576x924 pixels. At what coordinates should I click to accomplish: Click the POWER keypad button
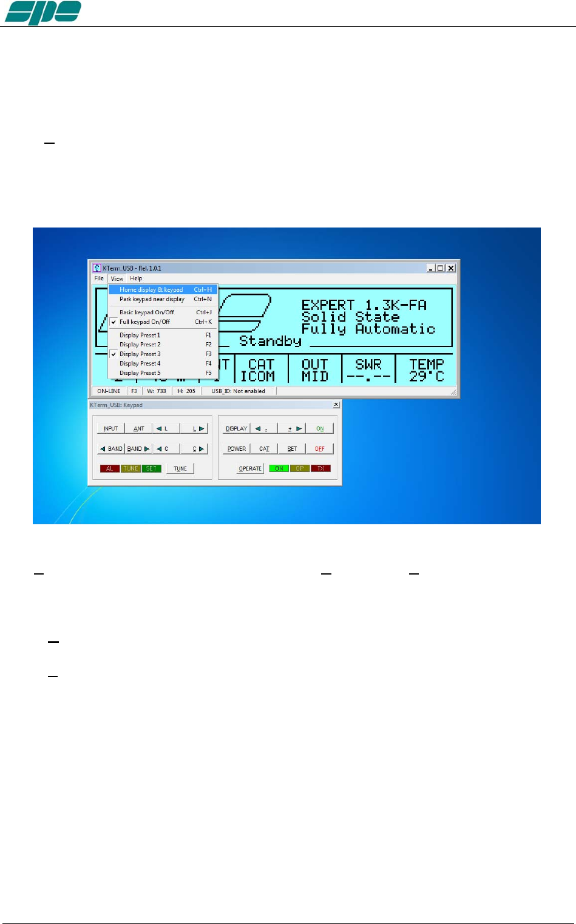[236, 449]
